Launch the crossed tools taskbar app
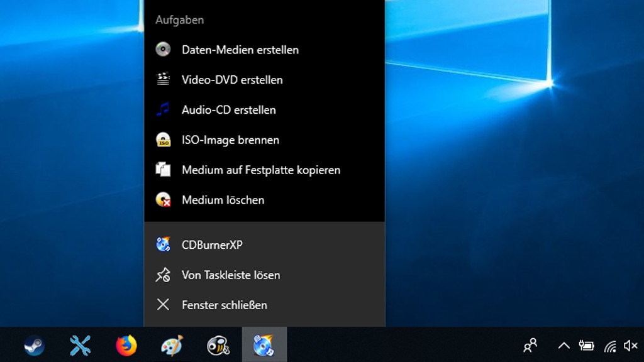Viewport: 644px width, 362px height. coord(80,345)
